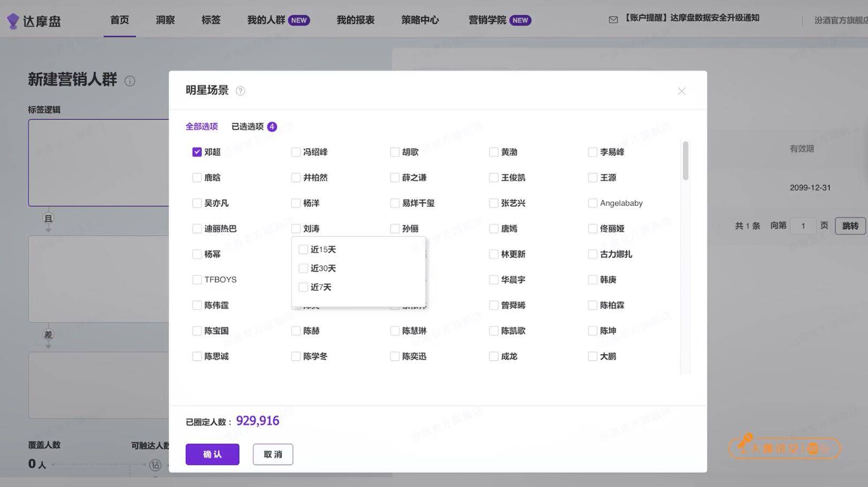The height and width of the screenshot is (487, 868).
Task: Open 营销学院 in the top nav
Action: (487, 20)
